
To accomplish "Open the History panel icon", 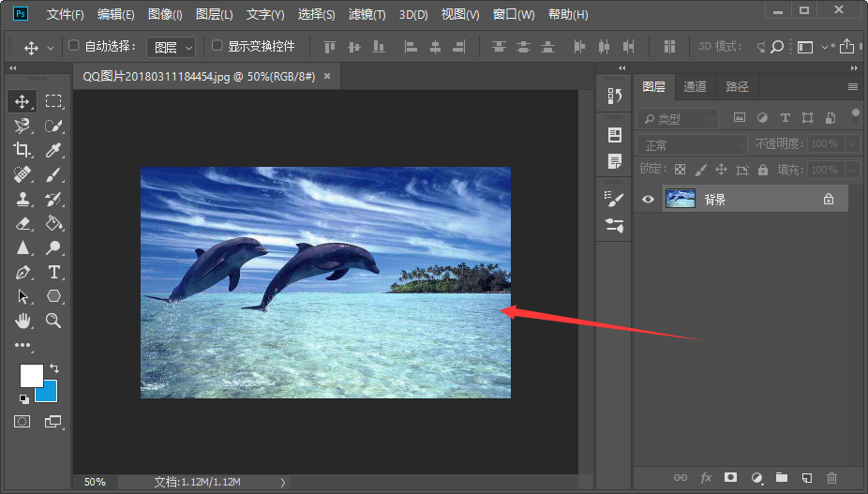I will [615, 97].
